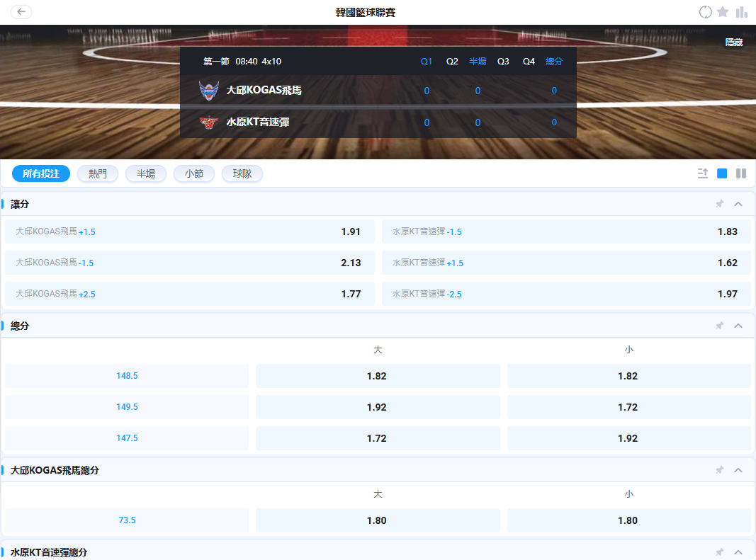Image resolution: width=756 pixels, height=560 pixels.
Task: Click the 148.5 total line cell
Action: pos(127,376)
